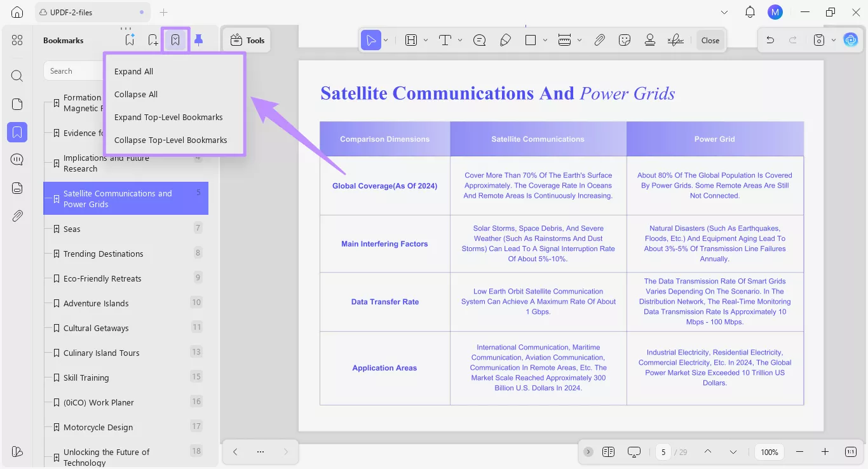The image size is (868, 469).
Task: Attach a file with the paperclip tool
Action: 599,39
